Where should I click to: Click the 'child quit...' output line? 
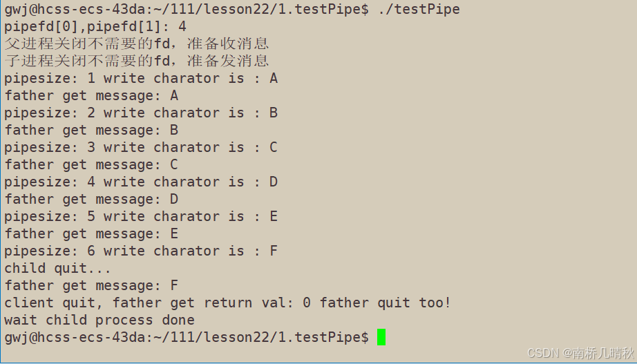tap(58, 268)
